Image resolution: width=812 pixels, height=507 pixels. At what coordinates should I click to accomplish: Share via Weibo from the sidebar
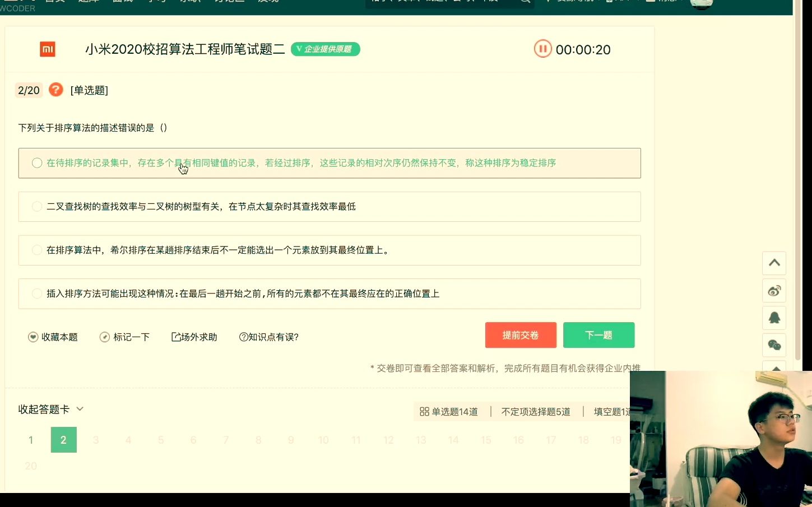[x=774, y=290]
